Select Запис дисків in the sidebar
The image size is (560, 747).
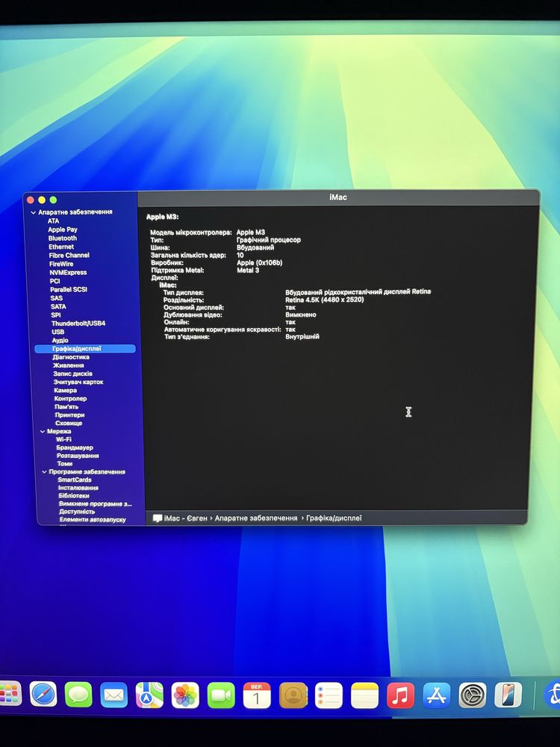click(73, 374)
